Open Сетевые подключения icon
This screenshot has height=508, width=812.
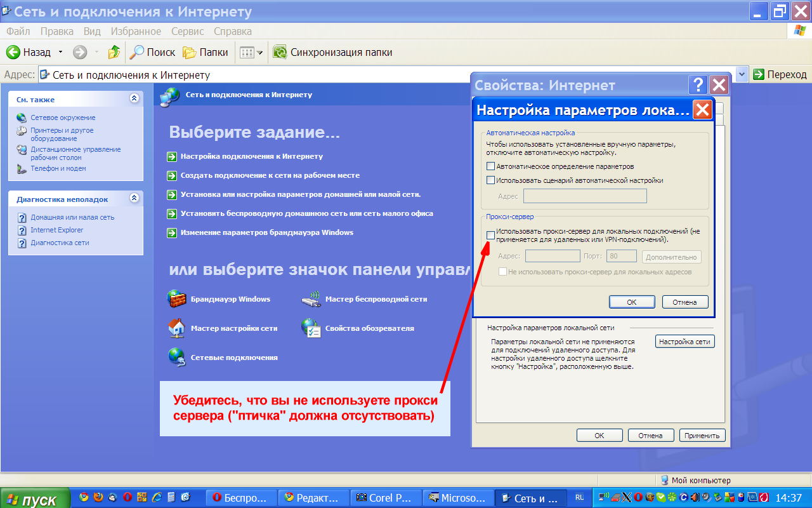tap(223, 357)
